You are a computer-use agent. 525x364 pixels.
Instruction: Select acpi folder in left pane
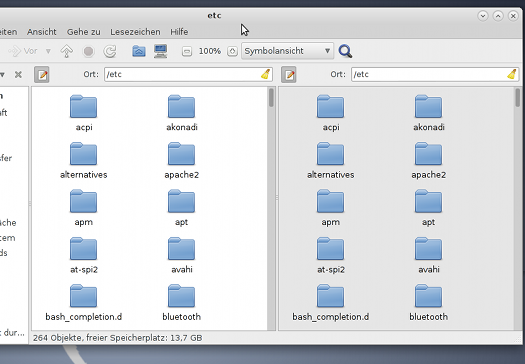point(84,113)
